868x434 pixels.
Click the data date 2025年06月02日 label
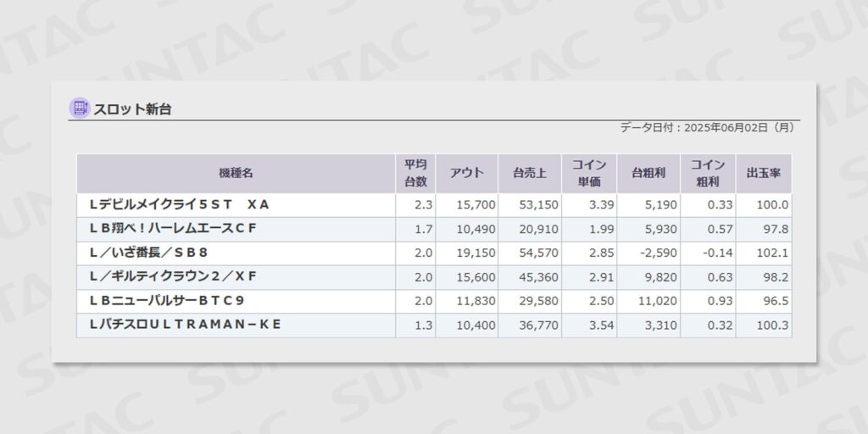tap(708, 128)
